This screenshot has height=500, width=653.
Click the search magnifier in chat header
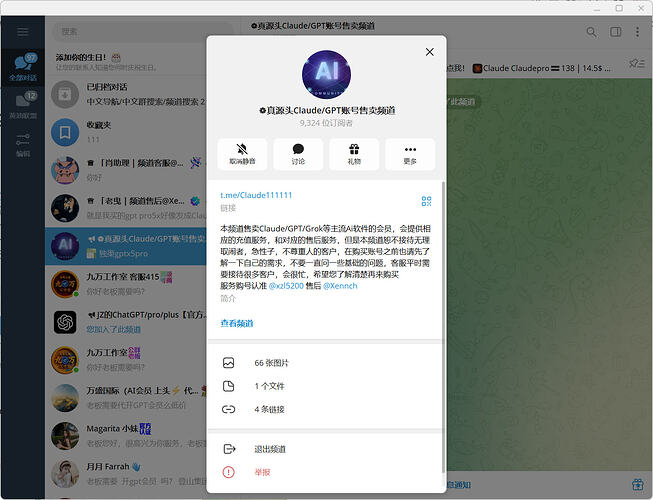591,32
